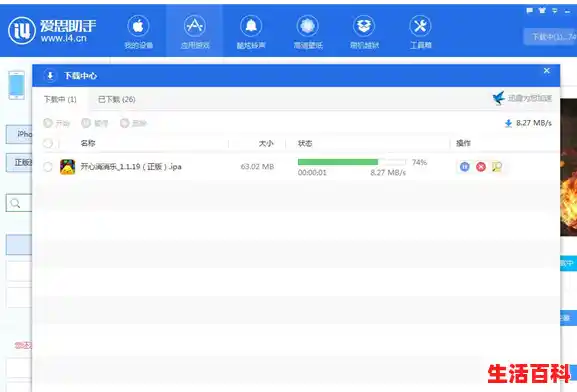
Task: Click the Start button in download toolbar
Action: pos(57,123)
